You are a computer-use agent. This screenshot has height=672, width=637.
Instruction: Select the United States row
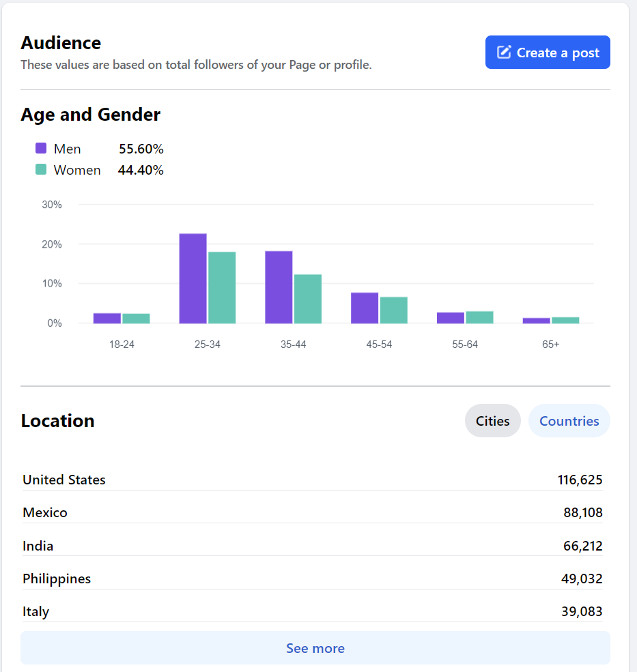click(x=312, y=480)
